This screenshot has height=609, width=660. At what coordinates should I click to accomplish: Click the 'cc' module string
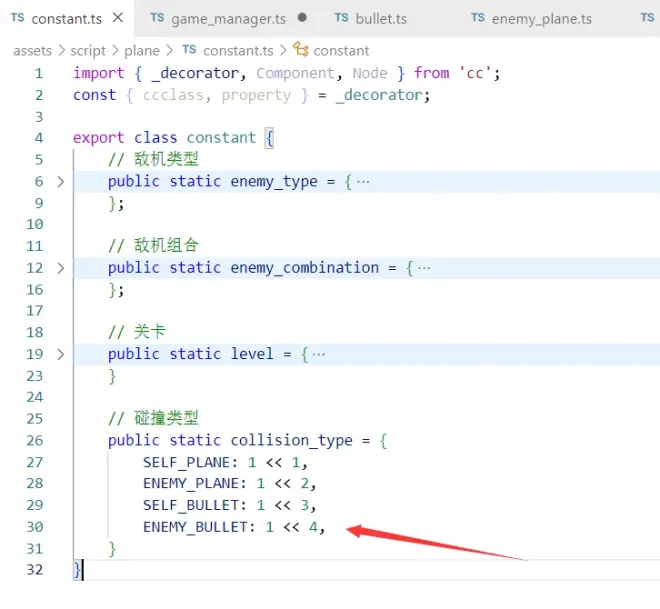(x=475, y=73)
